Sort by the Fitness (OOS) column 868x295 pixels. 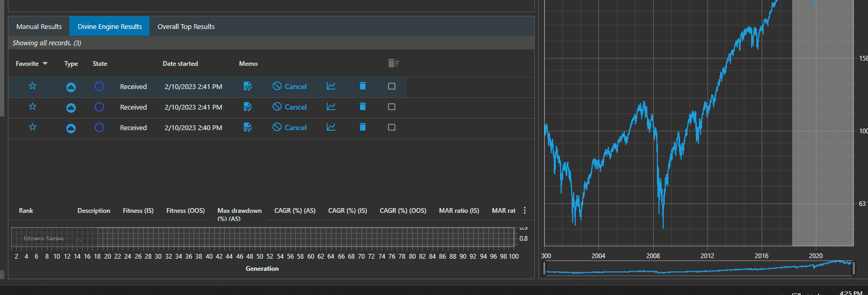point(185,211)
